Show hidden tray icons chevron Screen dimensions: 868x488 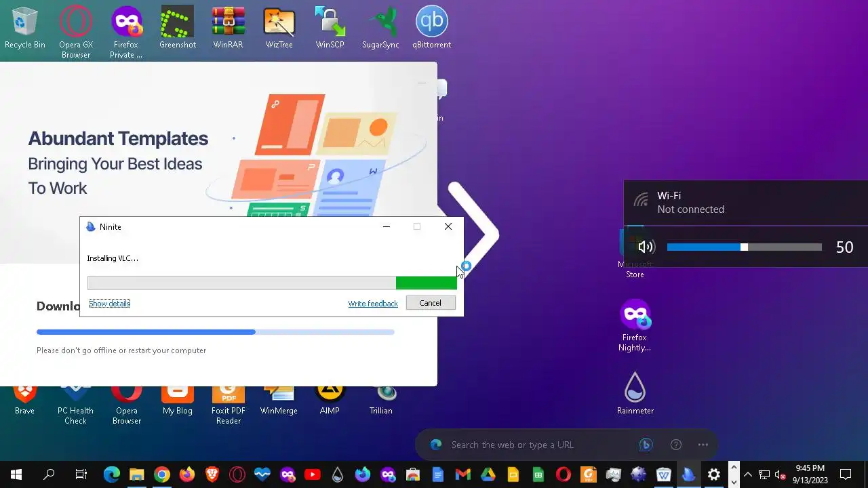tap(748, 474)
